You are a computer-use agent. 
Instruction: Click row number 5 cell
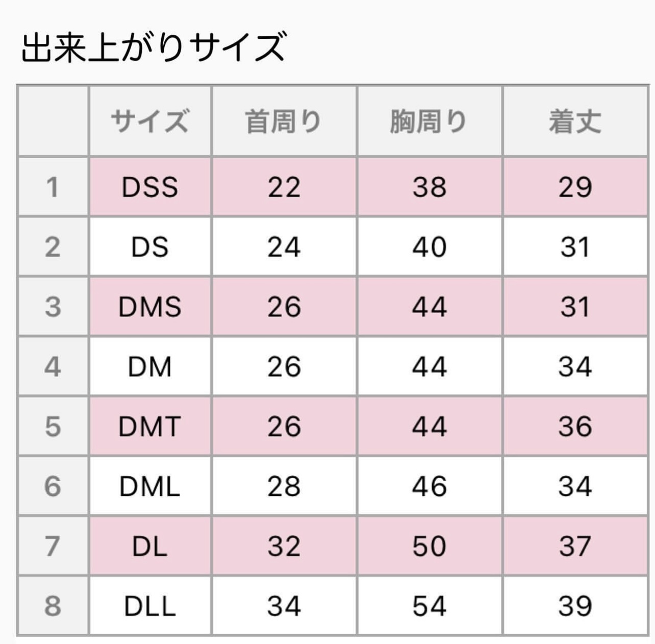(53, 426)
